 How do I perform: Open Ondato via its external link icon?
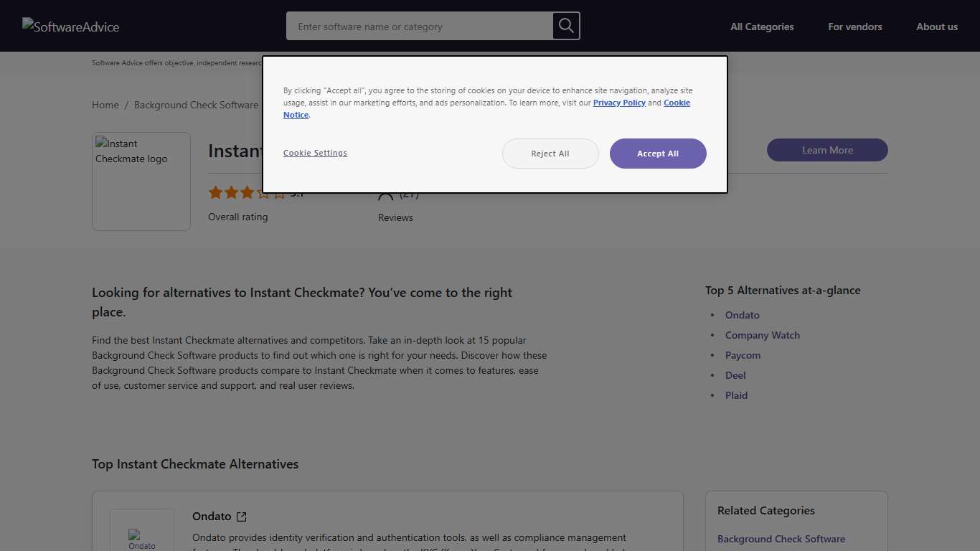pos(242,516)
